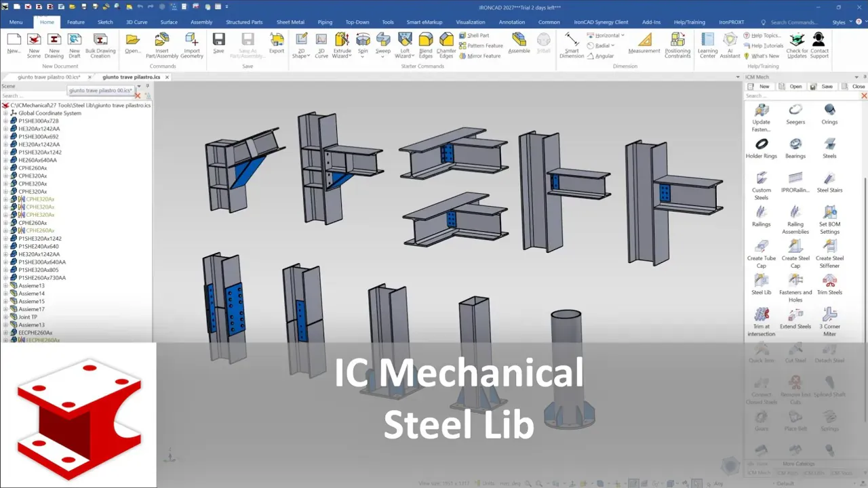Open the Extrude Wizard dropdown

342,45
